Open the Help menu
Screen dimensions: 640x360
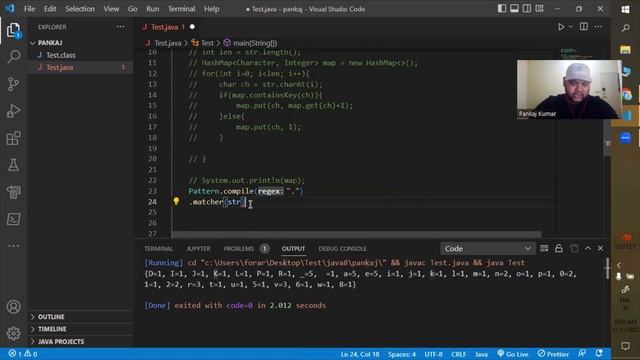click(211, 9)
